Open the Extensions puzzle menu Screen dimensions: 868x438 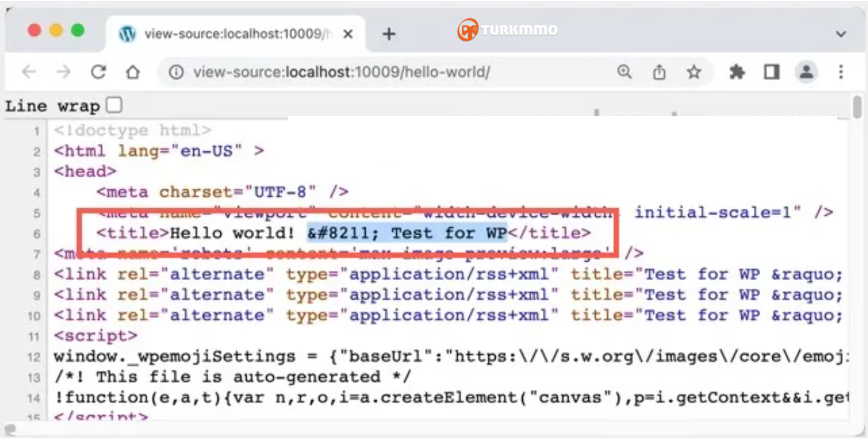pos(737,72)
